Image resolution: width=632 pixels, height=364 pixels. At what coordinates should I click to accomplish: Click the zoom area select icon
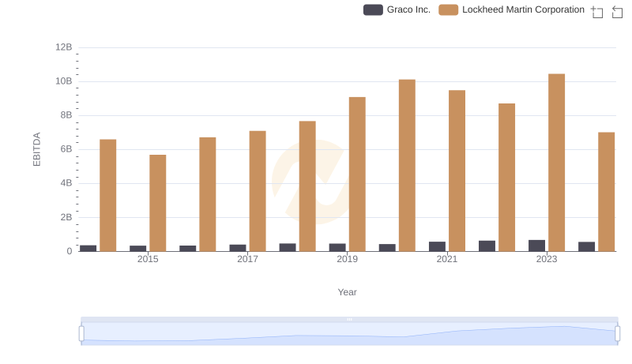click(x=597, y=12)
